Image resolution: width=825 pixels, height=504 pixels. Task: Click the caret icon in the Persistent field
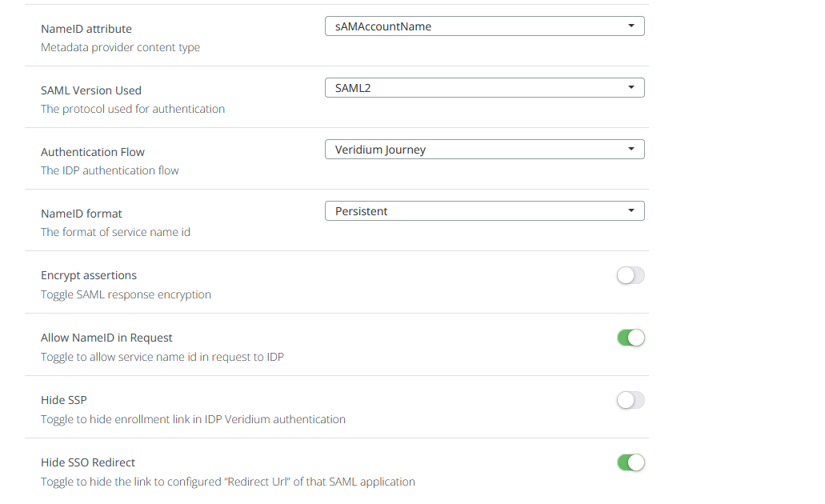click(x=631, y=211)
